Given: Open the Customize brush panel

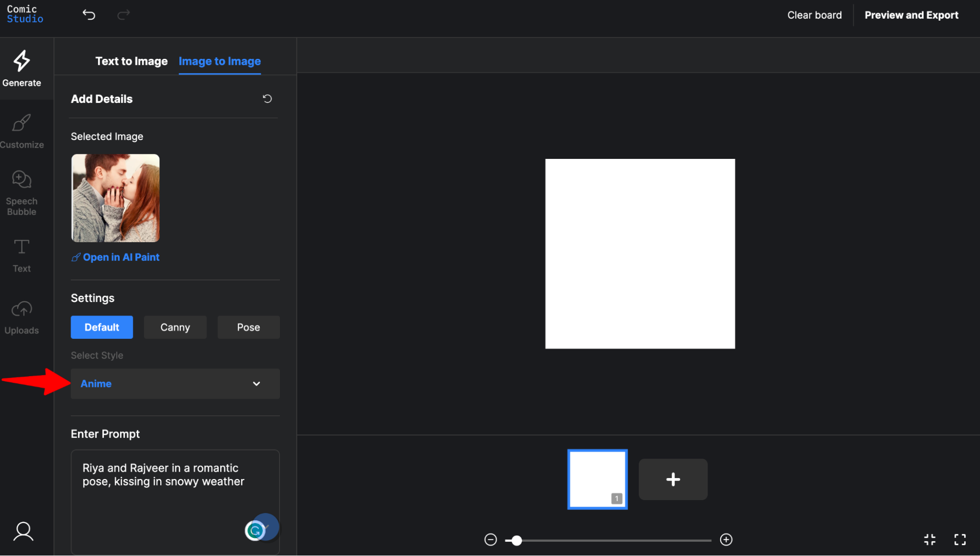Looking at the screenshot, I should 22,131.
